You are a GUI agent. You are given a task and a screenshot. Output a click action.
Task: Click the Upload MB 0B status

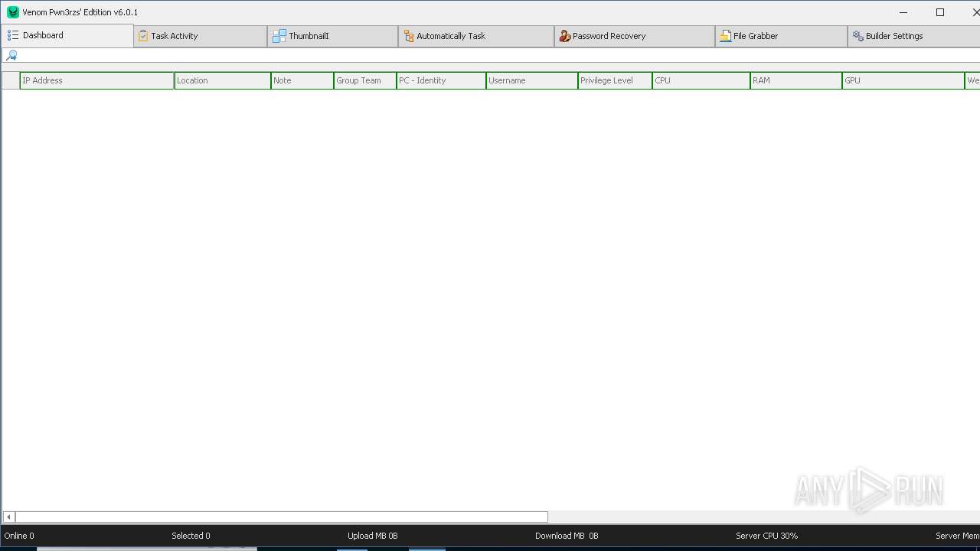tap(372, 536)
